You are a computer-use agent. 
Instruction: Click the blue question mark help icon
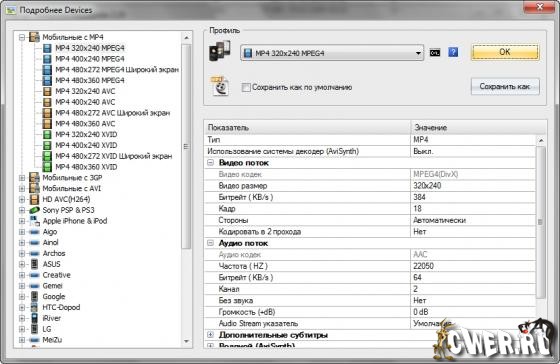453,53
